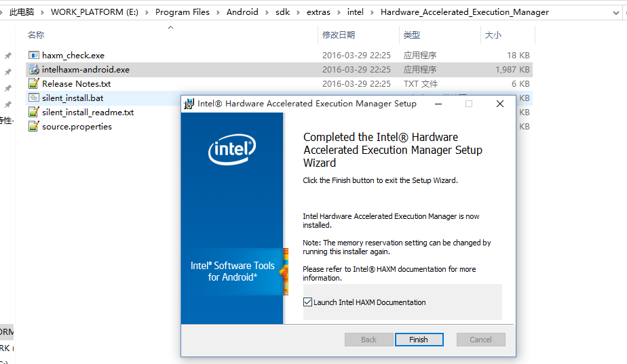The height and width of the screenshot is (364, 627).
Task: Jump to 此电脑 in the address path
Action: [x=21, y=12]
